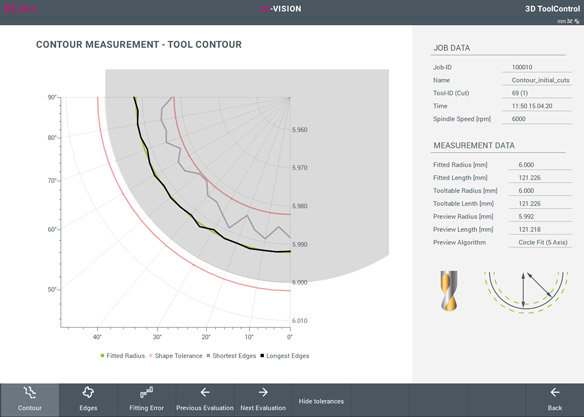Click the LC-VISION title in header
This screenshot has width=584, height=417.
[x=281, y=9]
